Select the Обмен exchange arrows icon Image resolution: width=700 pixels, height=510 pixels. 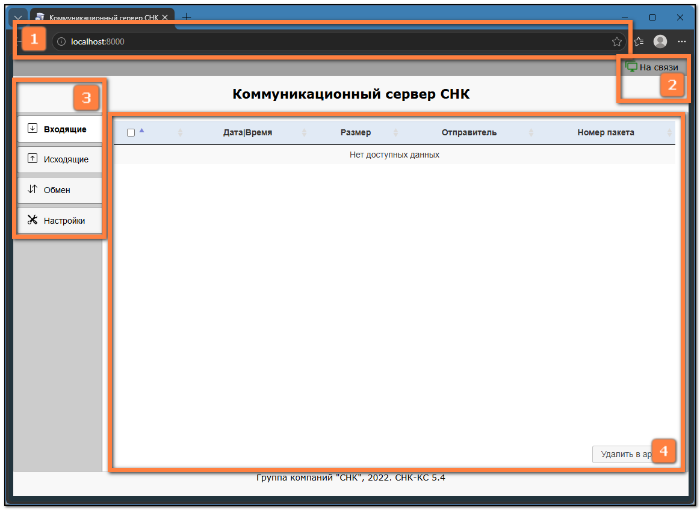(x=32, y=189)
